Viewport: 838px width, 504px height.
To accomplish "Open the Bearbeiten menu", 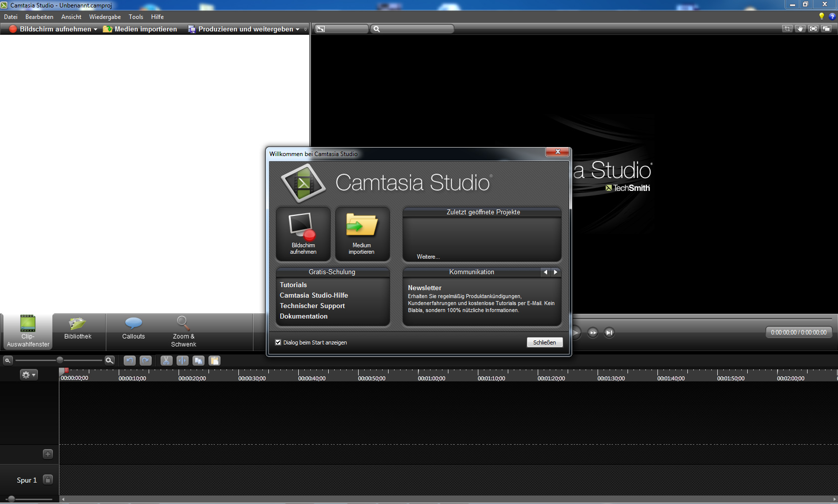I will [x=39, y=17].
